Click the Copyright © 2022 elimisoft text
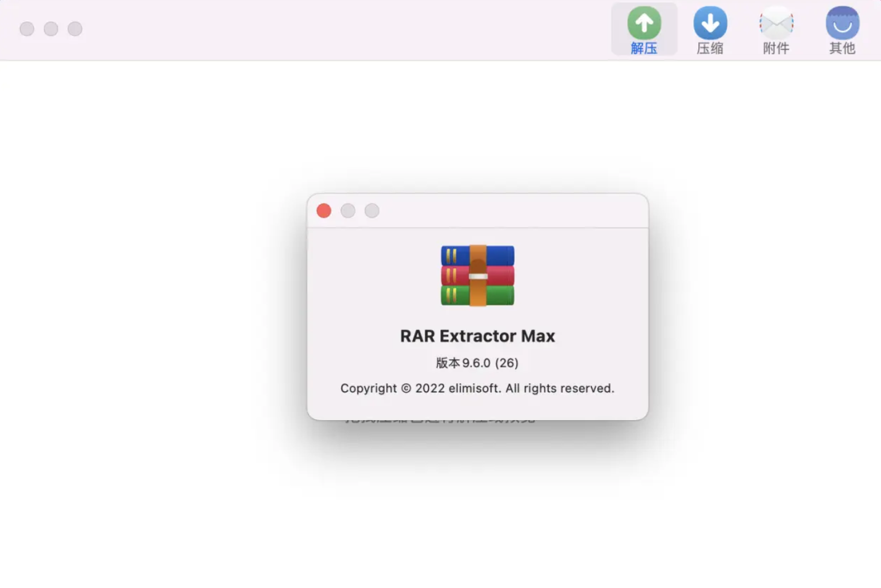Image resolution: width=881 pixels, height=588 pixels. 477,388
